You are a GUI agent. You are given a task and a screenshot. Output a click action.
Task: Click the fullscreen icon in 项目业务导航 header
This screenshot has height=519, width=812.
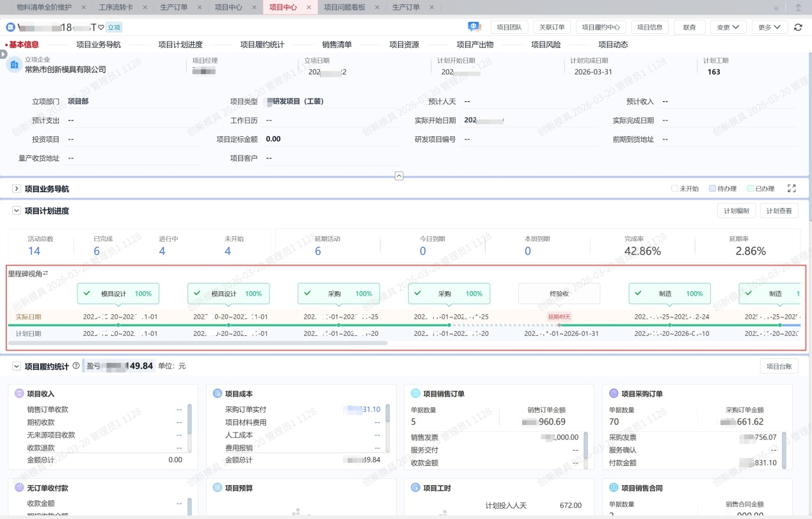(x=792, y=189)
